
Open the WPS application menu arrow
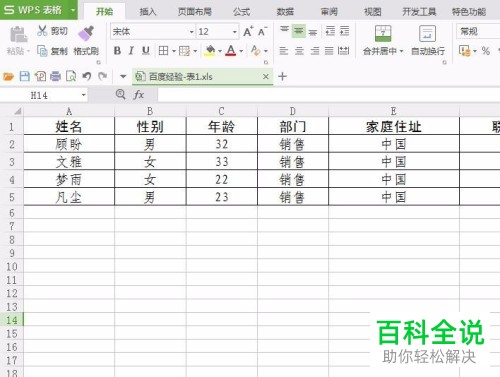[73, 10]
